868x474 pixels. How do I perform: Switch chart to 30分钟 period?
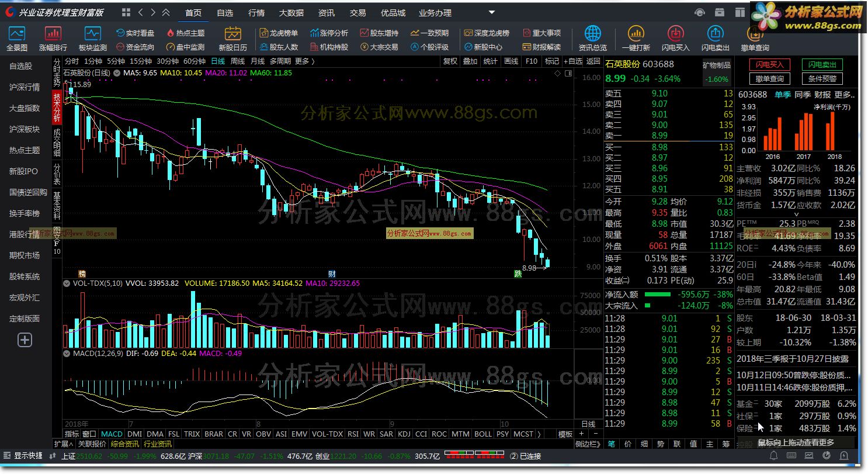tap(168, 61)
